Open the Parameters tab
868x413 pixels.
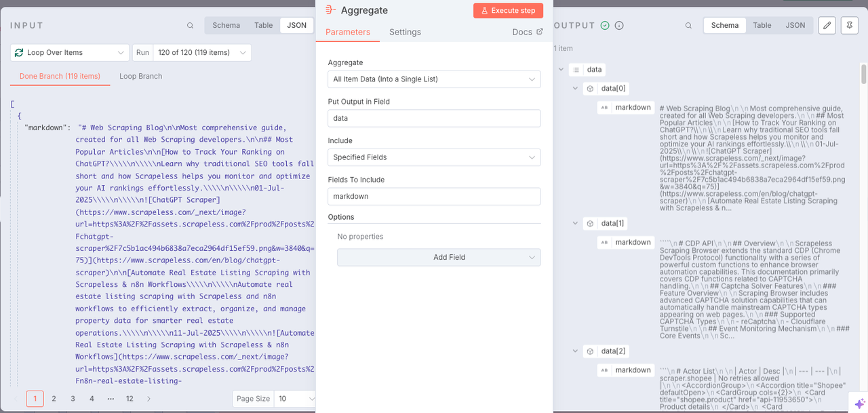348,32
